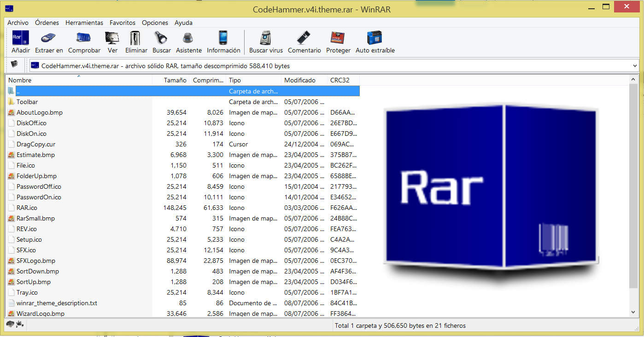The image size is (644, 337).
Task: Click the parent folder '..' icon
Action: (x=12, y=91)
